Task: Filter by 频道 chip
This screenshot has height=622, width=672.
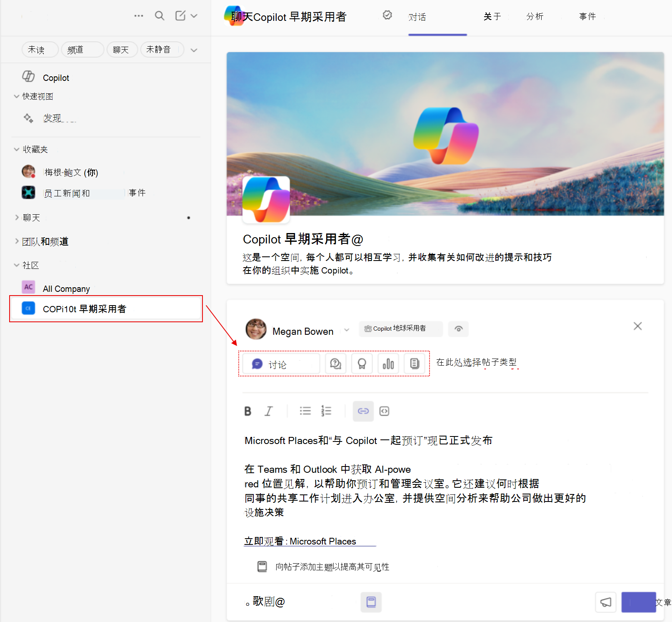Action: pos(82,50)
